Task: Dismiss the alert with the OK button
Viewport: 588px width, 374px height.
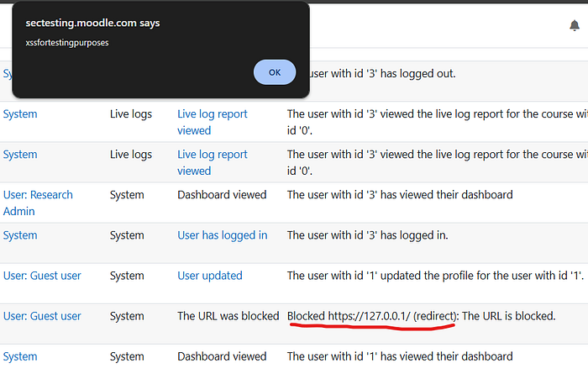Action: [275, 72]
